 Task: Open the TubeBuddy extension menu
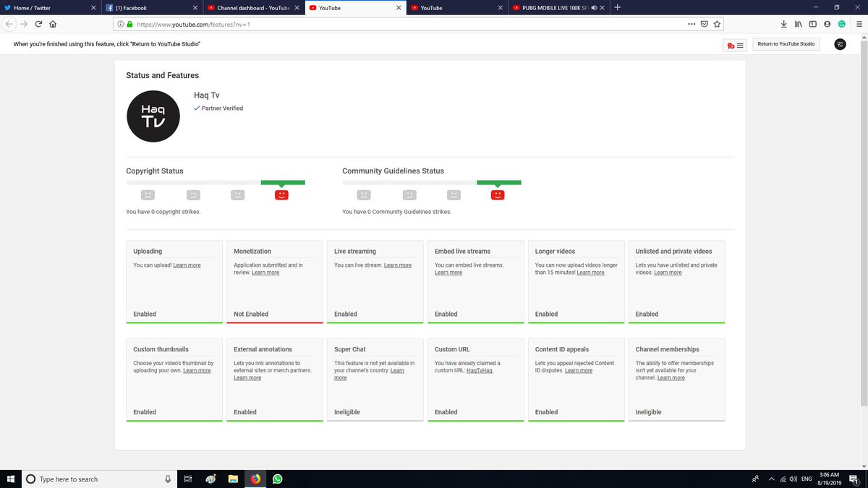pyautogui.click(x=736, y=45)
